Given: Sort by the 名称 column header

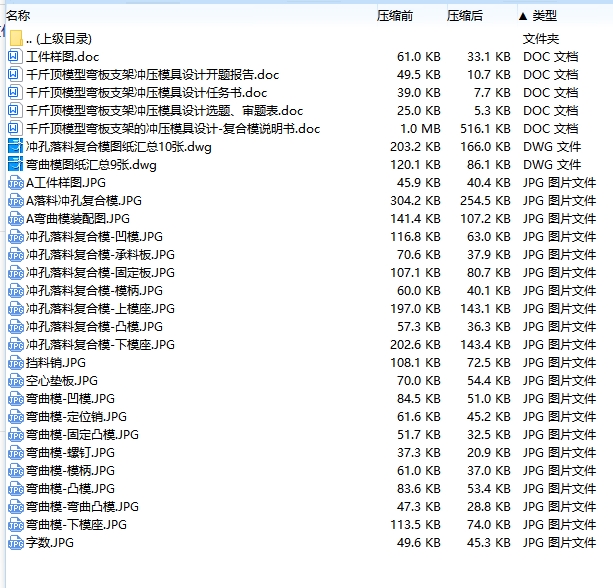Looking at the screenshot, I should tap(18, 16).
